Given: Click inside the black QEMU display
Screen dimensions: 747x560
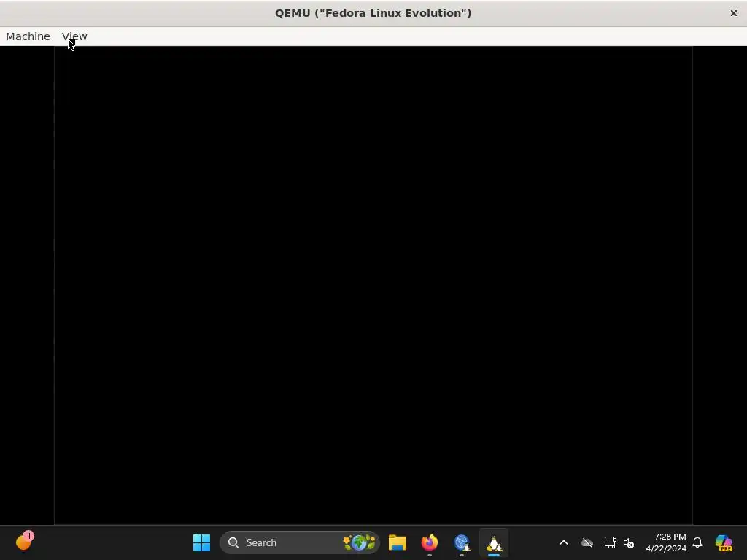Looking at the screenshot, I should point(373,286).
